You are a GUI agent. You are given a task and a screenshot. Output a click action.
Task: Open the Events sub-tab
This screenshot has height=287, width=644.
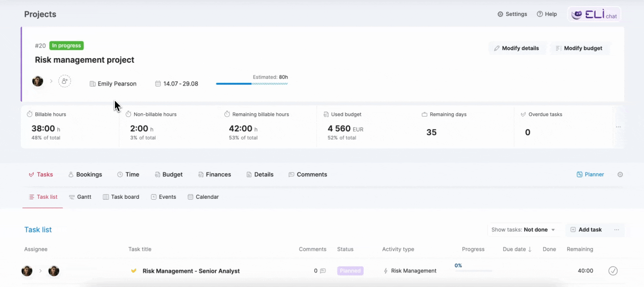[163, 197]
